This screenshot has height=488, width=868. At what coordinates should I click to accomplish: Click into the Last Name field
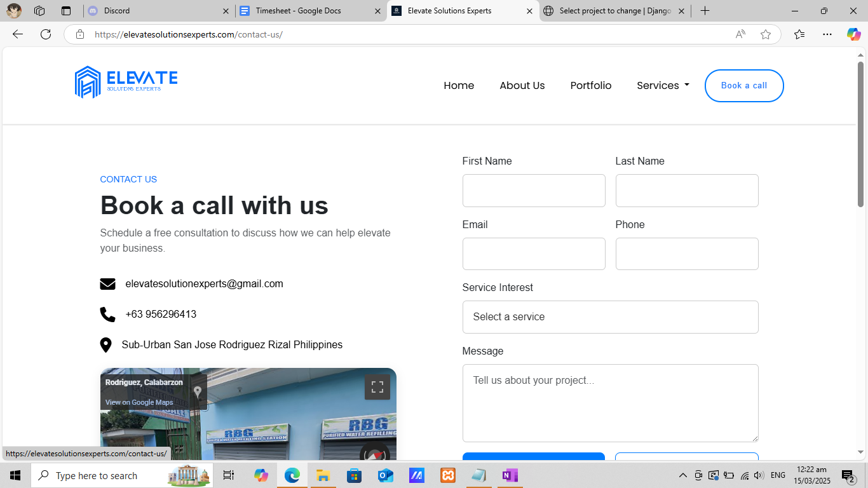coord(687,191)
